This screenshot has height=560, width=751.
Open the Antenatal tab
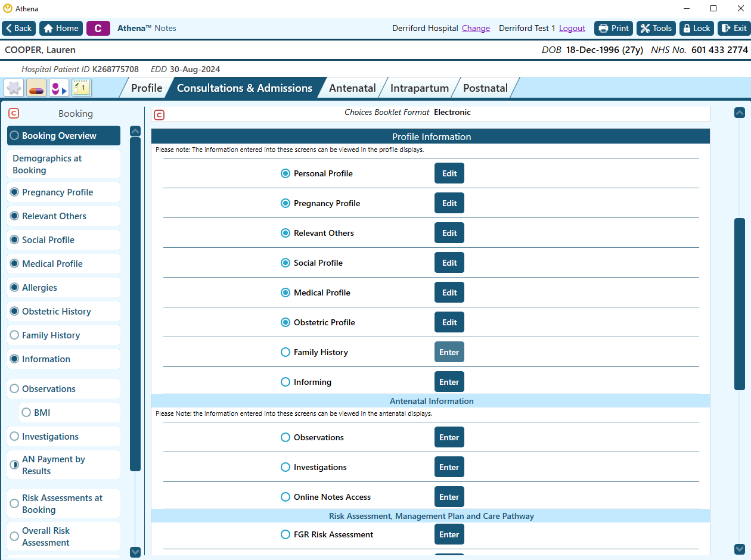(x=352, y=88)
